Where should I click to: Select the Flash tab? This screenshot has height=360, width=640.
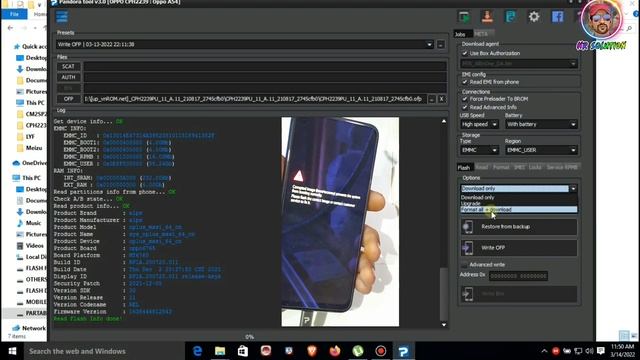pyautogui.click(x=464, y=167)
